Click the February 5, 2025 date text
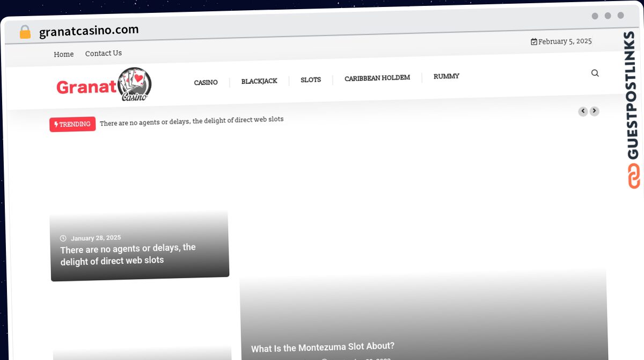Image resolution: width=644 pixels, height=360 pixels. [x=565, y=41]
